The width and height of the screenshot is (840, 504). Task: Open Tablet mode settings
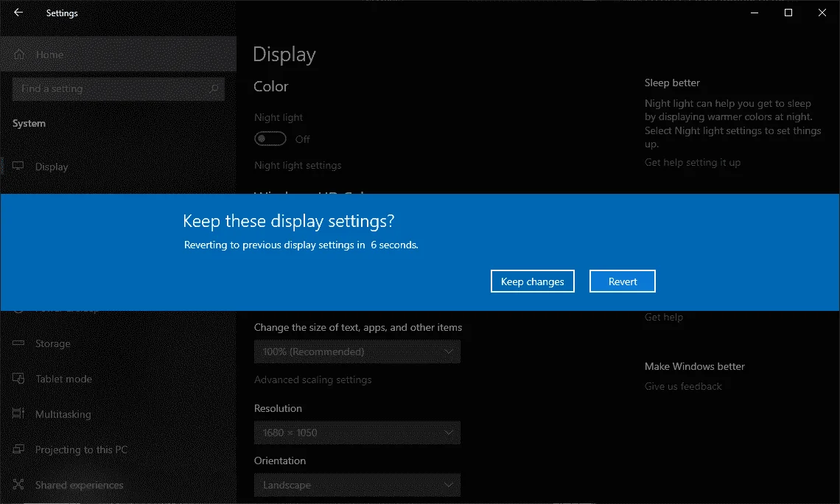tap(119, 379)
